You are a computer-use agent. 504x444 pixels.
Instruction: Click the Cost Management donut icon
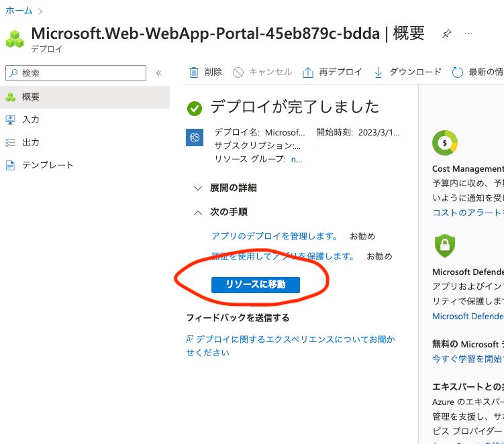pyautogui.click(x=445, y=143)
